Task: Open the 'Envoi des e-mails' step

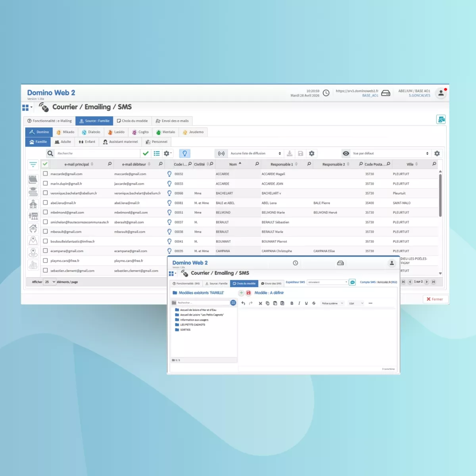Action: tap(172, 121)
